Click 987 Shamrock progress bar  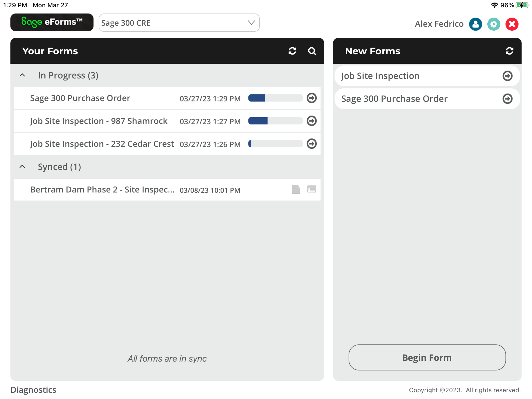[x=275, y=121]
